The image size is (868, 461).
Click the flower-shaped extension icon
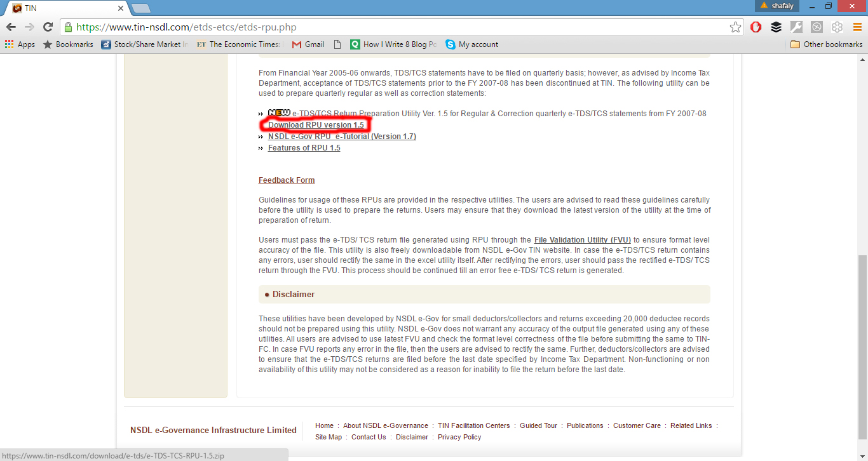[x=837, y=27]
